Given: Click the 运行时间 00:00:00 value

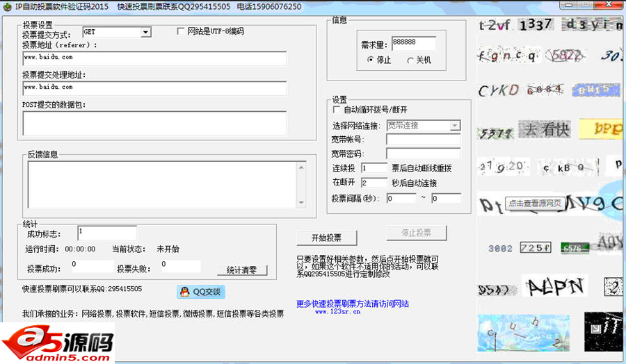Looking at the screenshot, I should 80,249.
